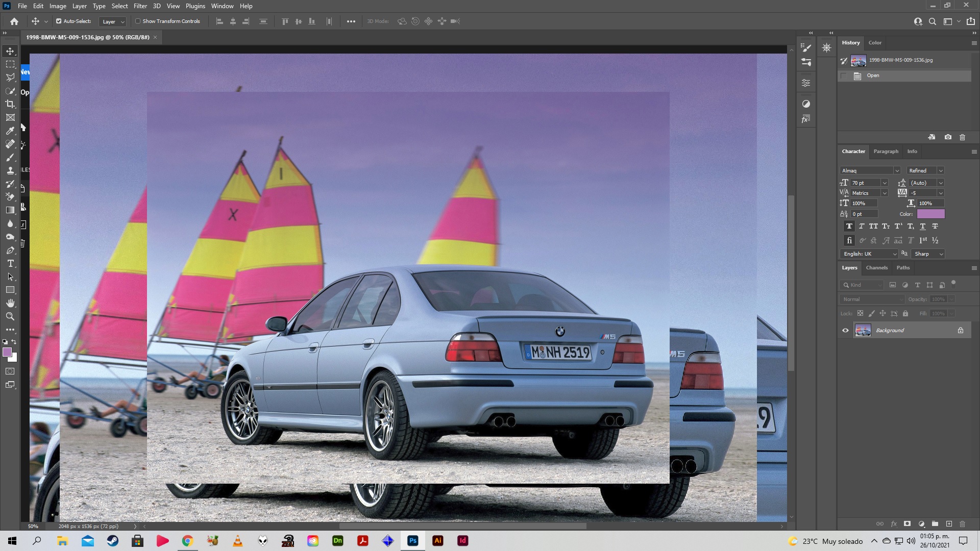Open more options ellipsis in options bar
The image size is (980, 551).
(351, 21)
